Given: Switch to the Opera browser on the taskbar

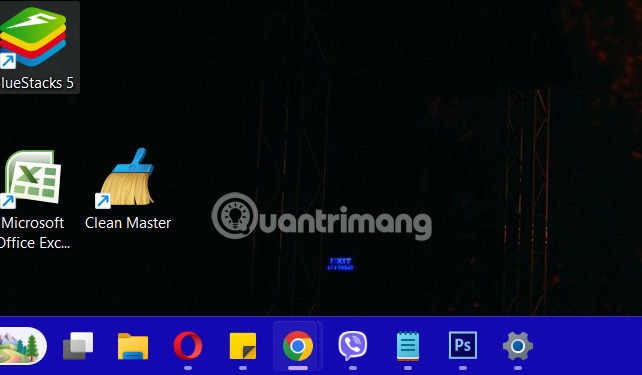Looking at the screenshot, I should pyautogui.click(x=188, y=346).
